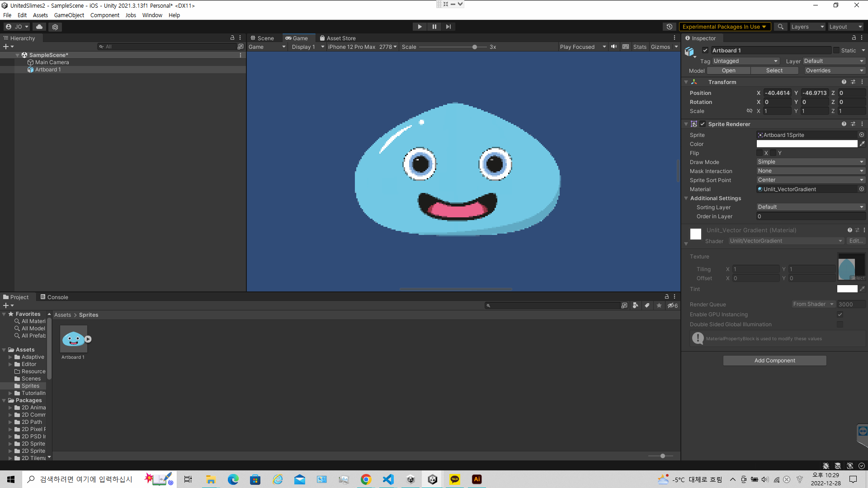The height and width of the screenshot is (488, 868).
Task: Open the Component menu
Action: tap(104, 15)
